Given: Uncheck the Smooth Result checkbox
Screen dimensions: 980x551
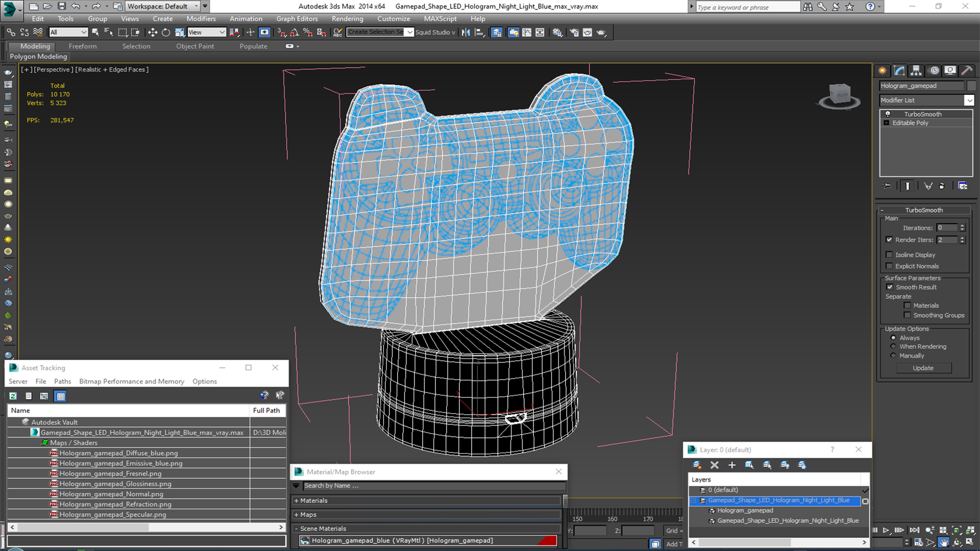Looking at the screenshot, I should pos(890,287).
